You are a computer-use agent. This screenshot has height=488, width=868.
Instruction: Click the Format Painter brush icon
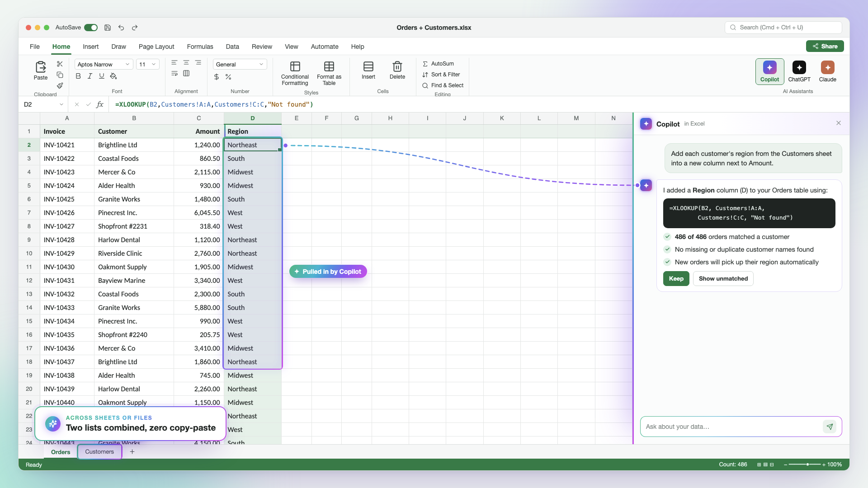[x=60, y=85]
